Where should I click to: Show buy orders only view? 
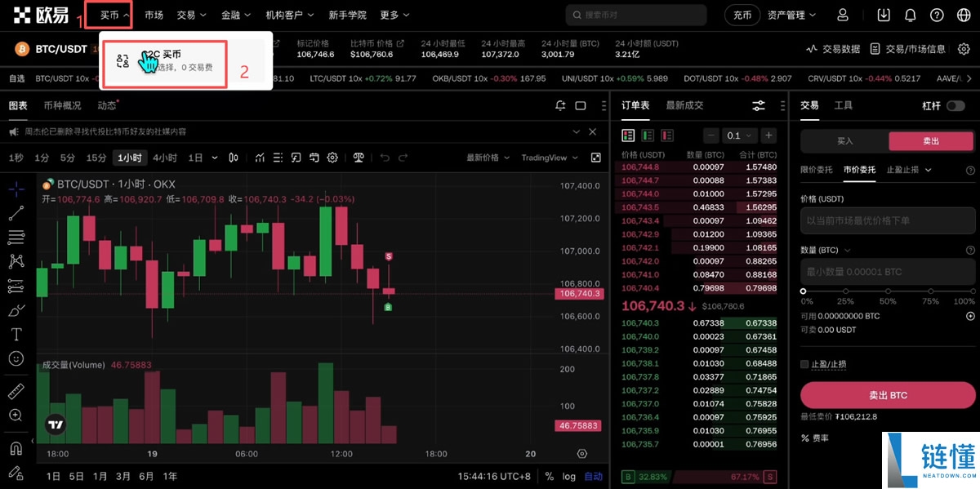tap(648, 136)
